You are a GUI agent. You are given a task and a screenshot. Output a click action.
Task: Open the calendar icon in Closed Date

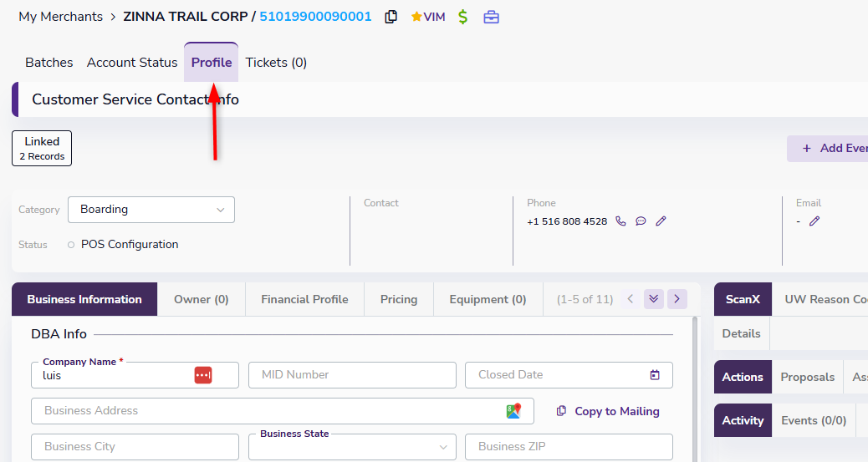coord(654,374)
